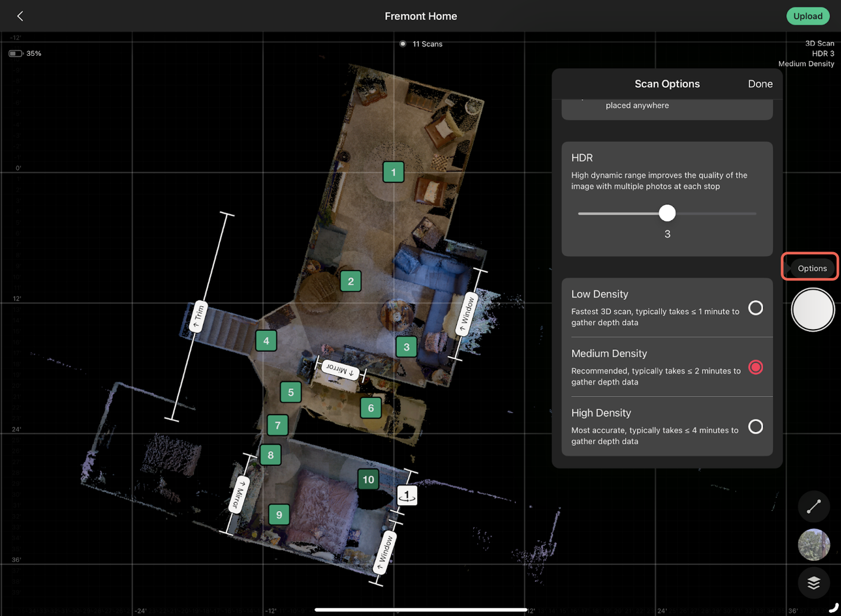Select the Trim measurement label on the stairs

[198, 316]
